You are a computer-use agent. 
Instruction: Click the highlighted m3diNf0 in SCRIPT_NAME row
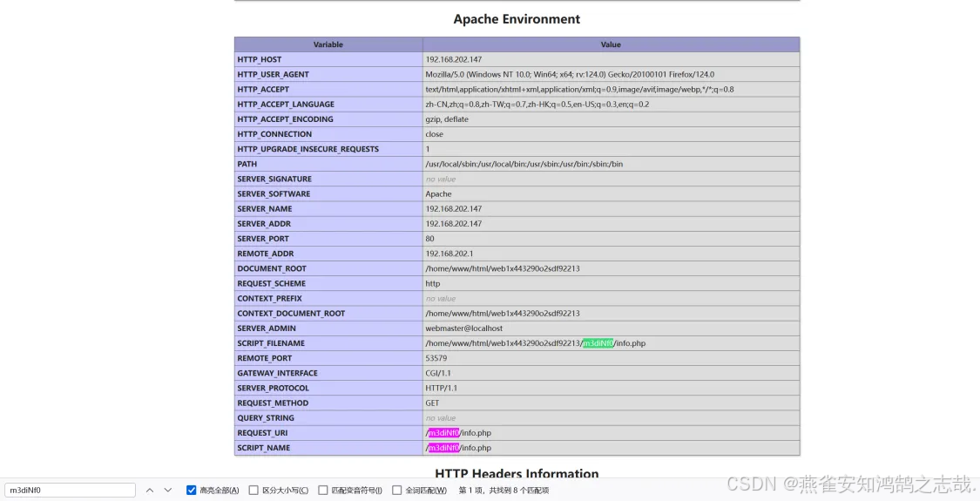[443, 448]
